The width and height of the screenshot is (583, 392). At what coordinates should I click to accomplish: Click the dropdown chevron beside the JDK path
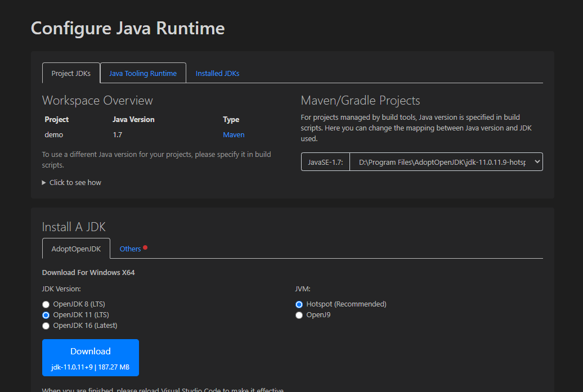[536, 161]
